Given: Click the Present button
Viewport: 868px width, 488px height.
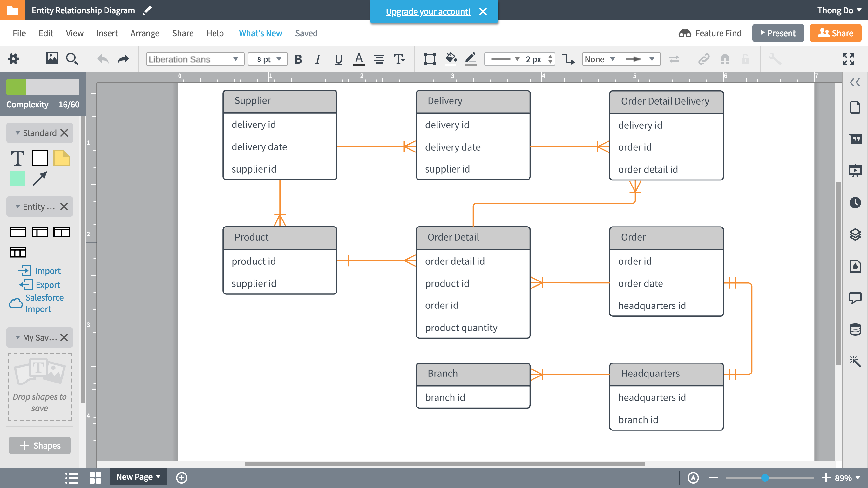Looking at the screenshot, I should (x=777, y=33).
